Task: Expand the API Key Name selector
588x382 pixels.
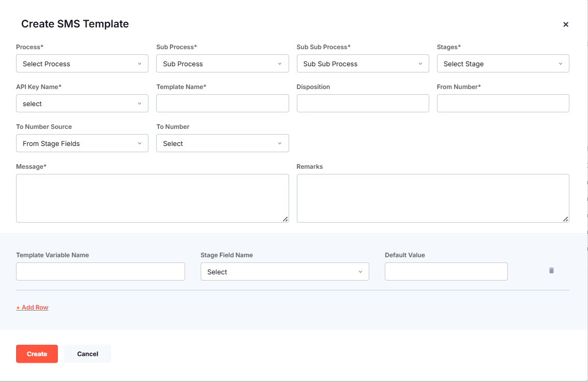Action: click(x=82, y=103)
